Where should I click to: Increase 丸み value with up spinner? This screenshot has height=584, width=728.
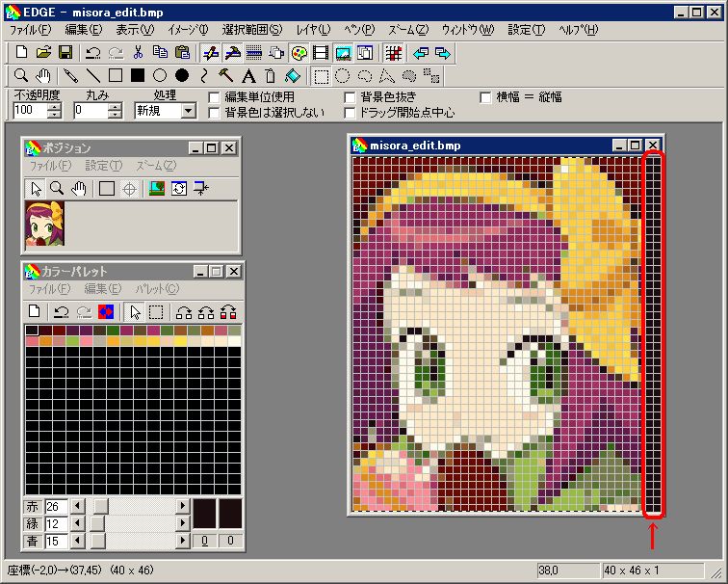[116, 107]
